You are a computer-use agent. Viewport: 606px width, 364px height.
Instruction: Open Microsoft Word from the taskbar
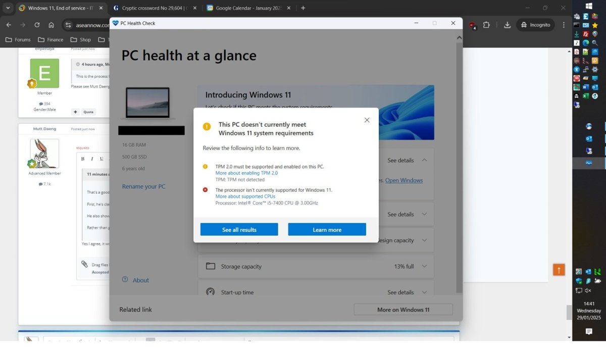(586, 87)
